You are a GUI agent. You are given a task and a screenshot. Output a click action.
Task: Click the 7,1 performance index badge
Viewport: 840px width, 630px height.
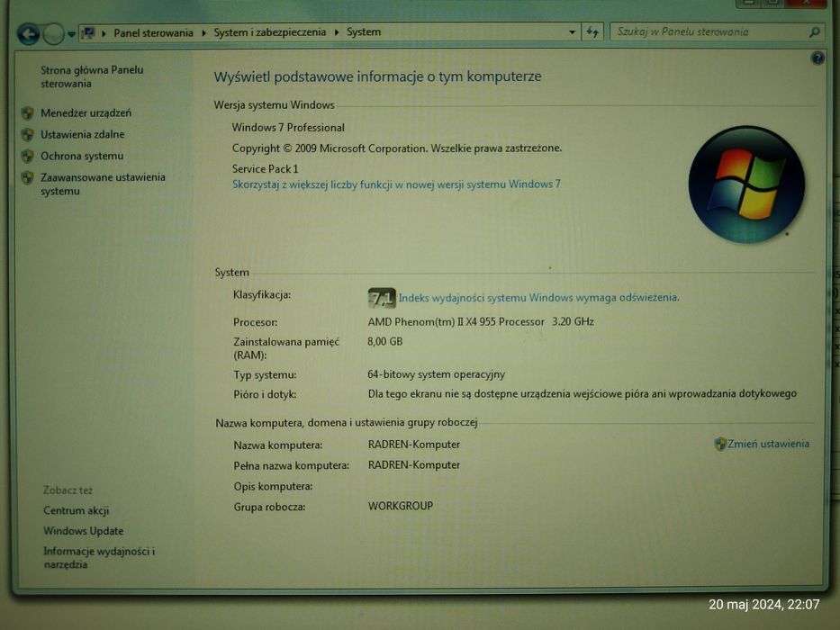[x=382, y=298]
